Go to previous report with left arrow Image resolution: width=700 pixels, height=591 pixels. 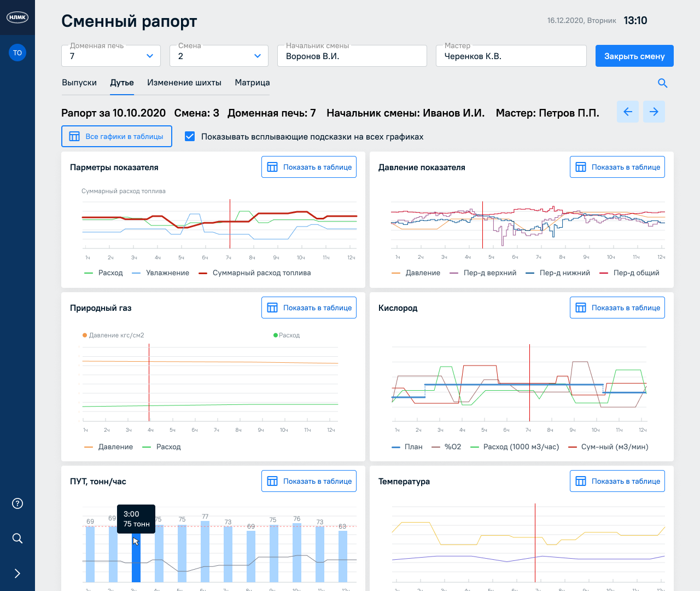[x=628, y=112]
